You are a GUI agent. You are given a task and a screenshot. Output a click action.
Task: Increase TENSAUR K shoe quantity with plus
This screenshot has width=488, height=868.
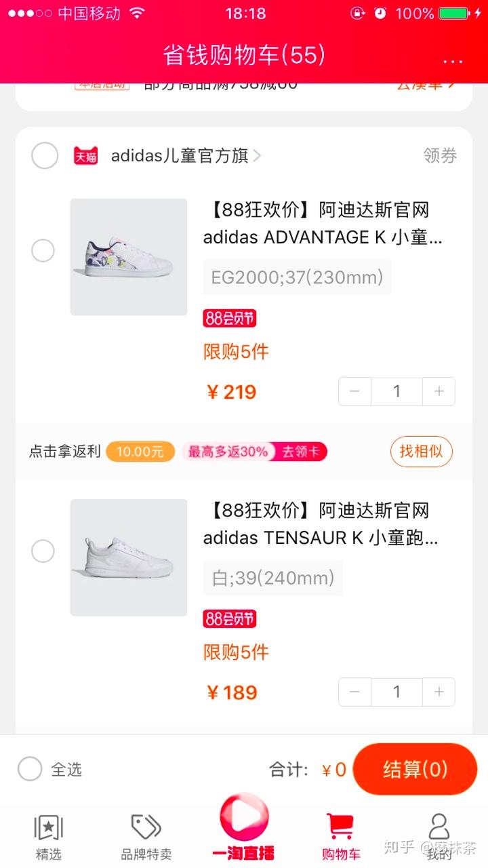pos(439,692)
